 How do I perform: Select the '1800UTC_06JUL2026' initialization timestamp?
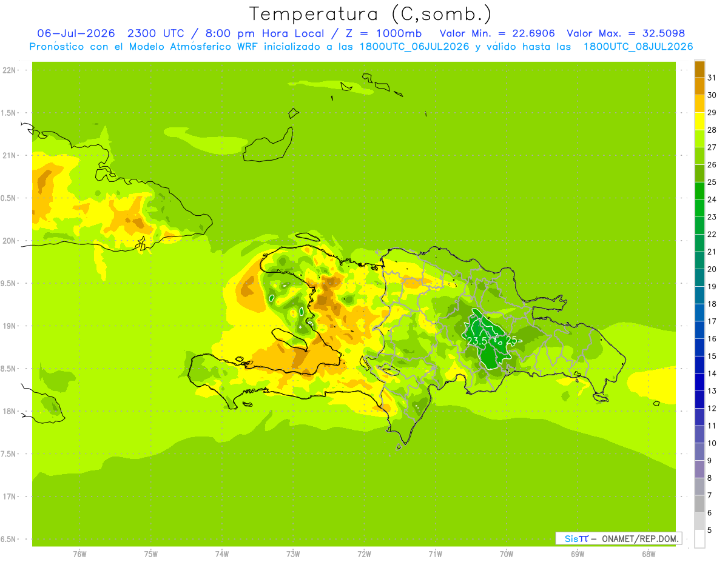click(x=415, y=47)
